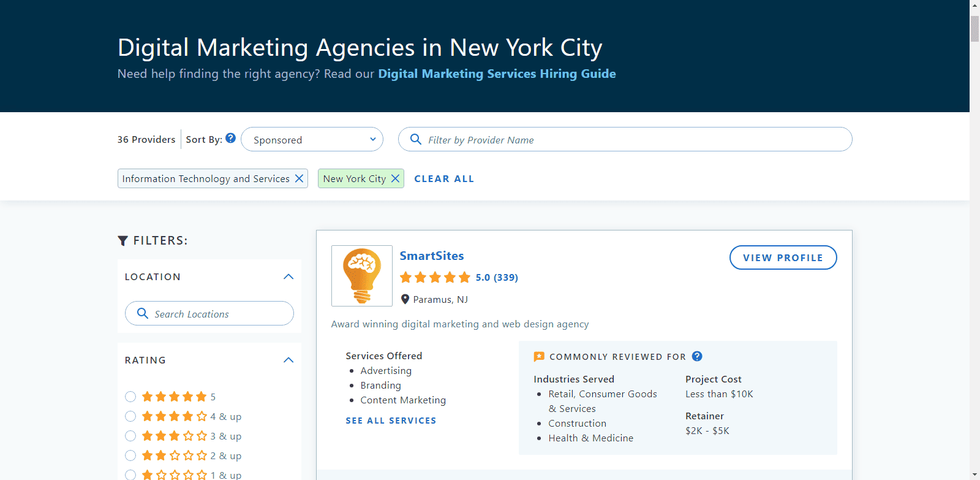The image size is (980, 480).
Task: Click the page vertical scrollbar thumb
Action: click(x=974, y=28)
